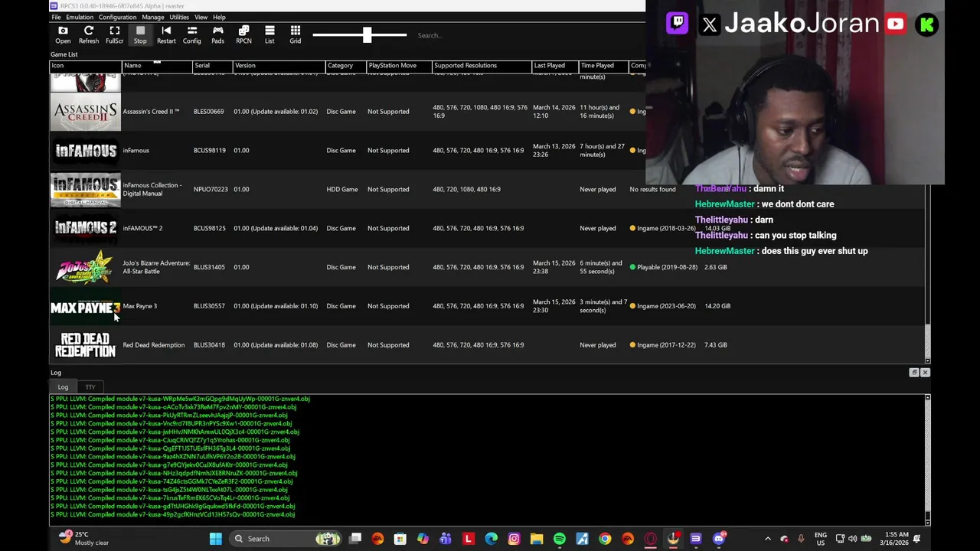
Task: Open the weather widget showing 25°C
Action: pos(86,538)
